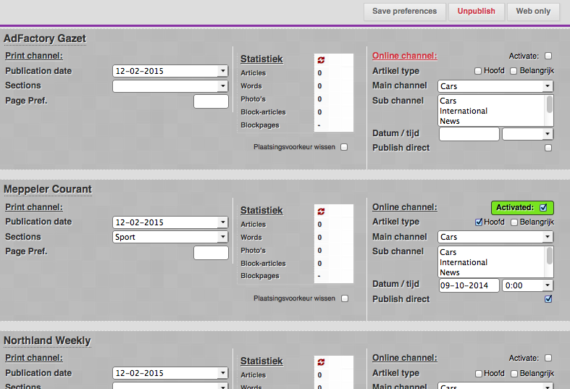This screenshot has height=389, width=570.
Task: Open time dropdown beside AdFactory Gazet Datum
Action: coord(527,134)
